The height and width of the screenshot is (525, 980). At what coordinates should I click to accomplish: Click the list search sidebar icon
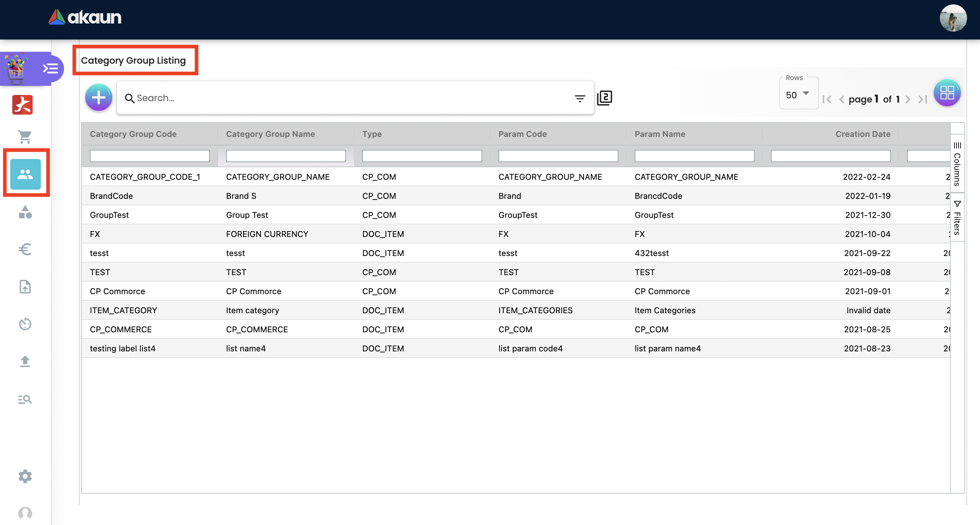pyautogui.click(x=25, y=399)
